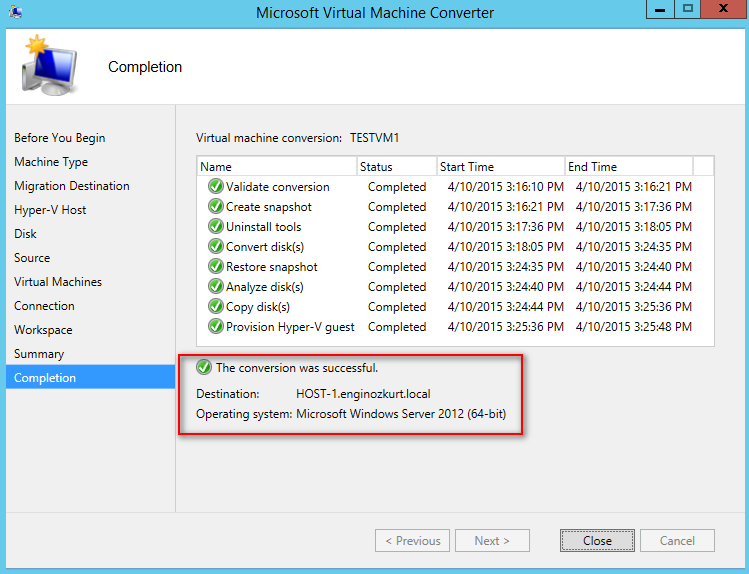Click start time 4/10/2015 3:24:44 PM
Screen dimensions: 749x574
[x=505, y=307]
